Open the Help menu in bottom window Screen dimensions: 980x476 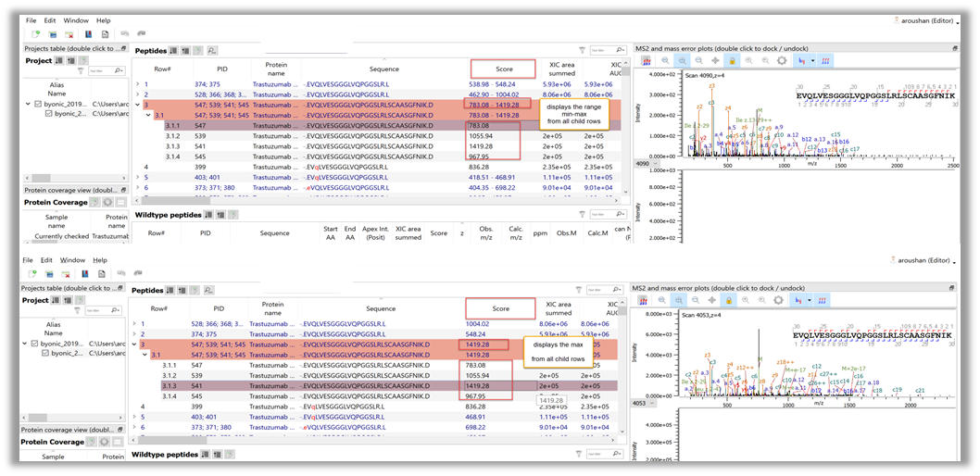102,260
